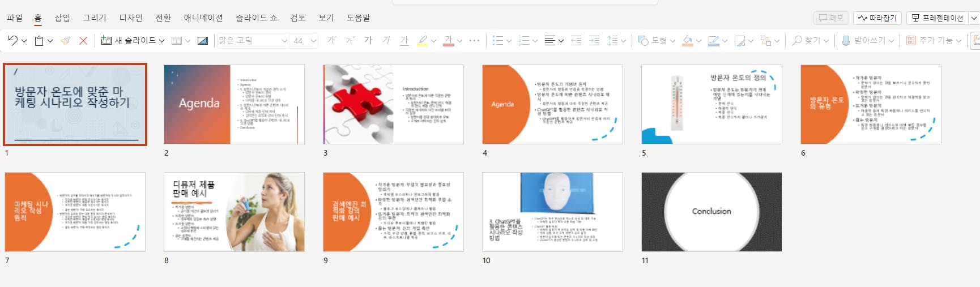Expand the 프레젠테이션 dropdown chevron
The width and height of the screenshot is (980, 287).
pos(974,18)
